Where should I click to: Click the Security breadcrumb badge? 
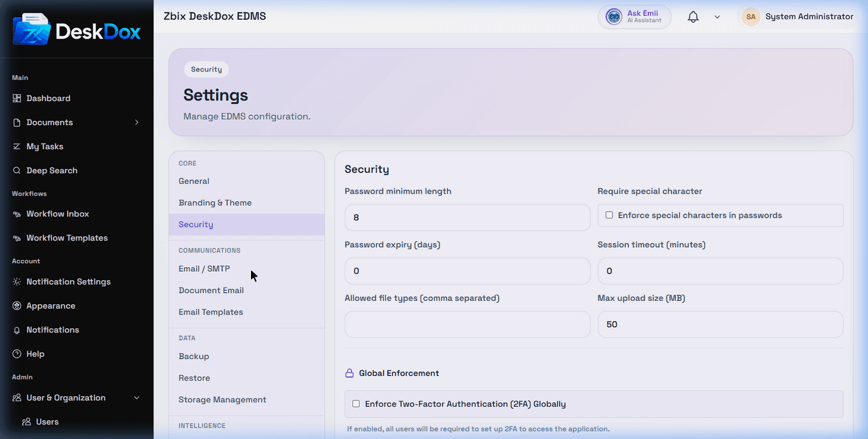(x=206, y=69)
